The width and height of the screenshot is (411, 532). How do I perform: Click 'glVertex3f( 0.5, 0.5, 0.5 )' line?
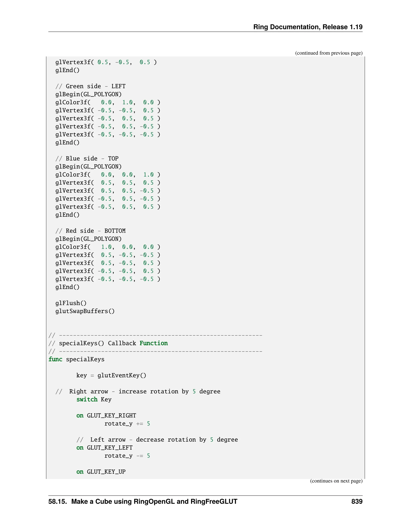point(108,183)
